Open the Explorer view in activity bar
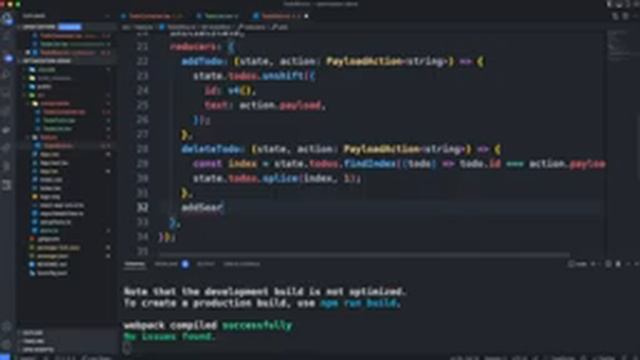The width and height of the screenshot is (640, 360). [7, 19]
